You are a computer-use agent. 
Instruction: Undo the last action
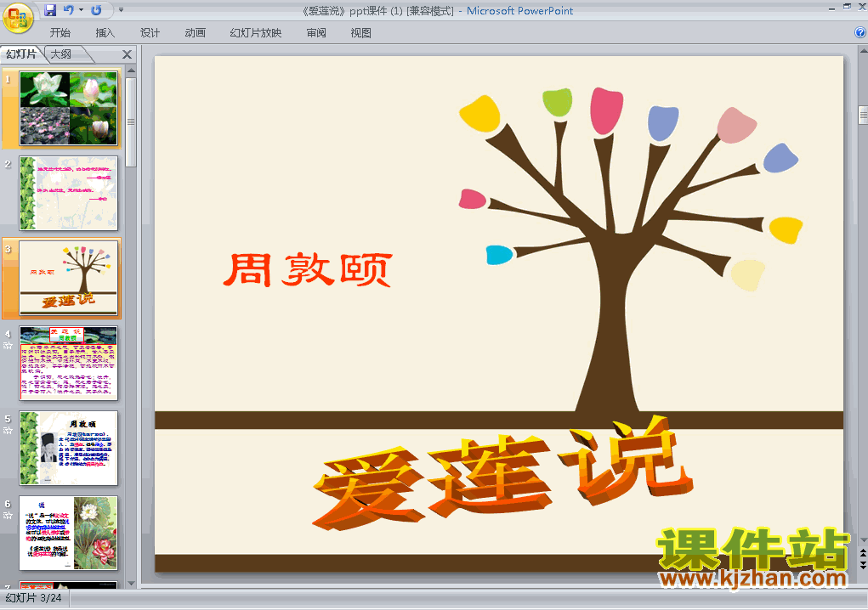tap(69, 10)
